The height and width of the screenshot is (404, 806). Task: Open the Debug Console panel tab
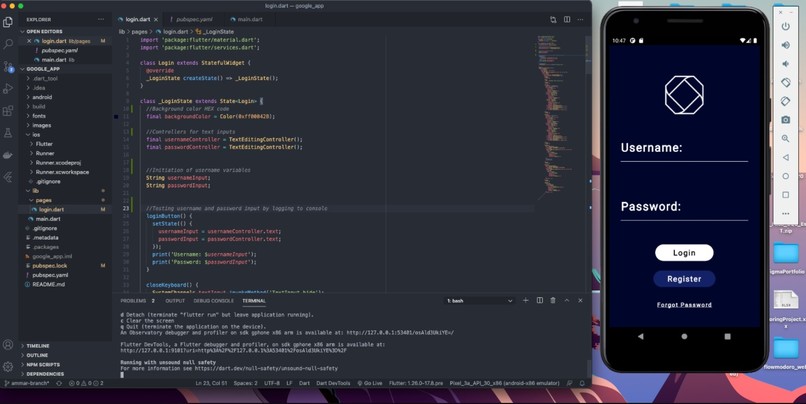coord(213,301)
